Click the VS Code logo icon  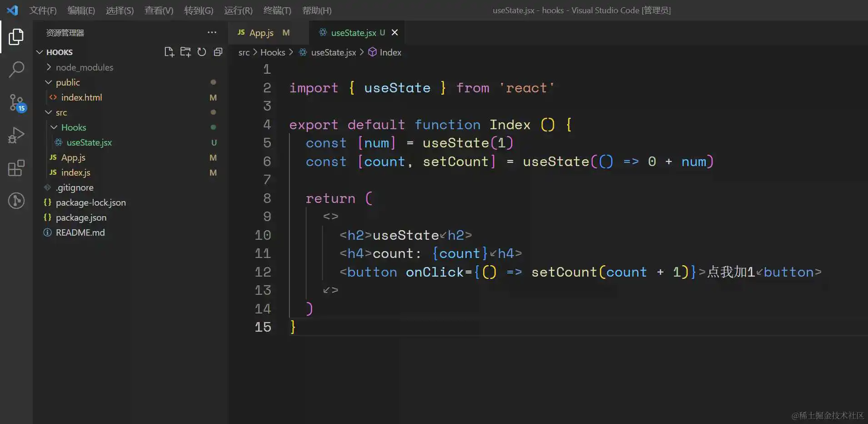coord(12,10)
